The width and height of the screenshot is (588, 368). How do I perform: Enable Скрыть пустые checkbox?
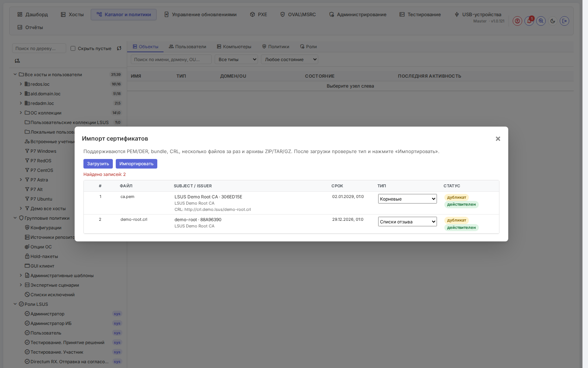pos(73,48)
